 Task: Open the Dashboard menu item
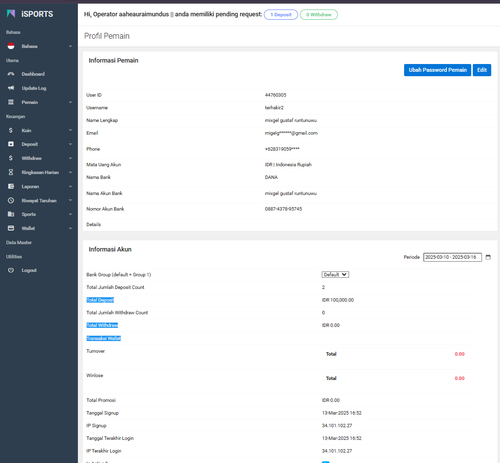pos(33,74)
